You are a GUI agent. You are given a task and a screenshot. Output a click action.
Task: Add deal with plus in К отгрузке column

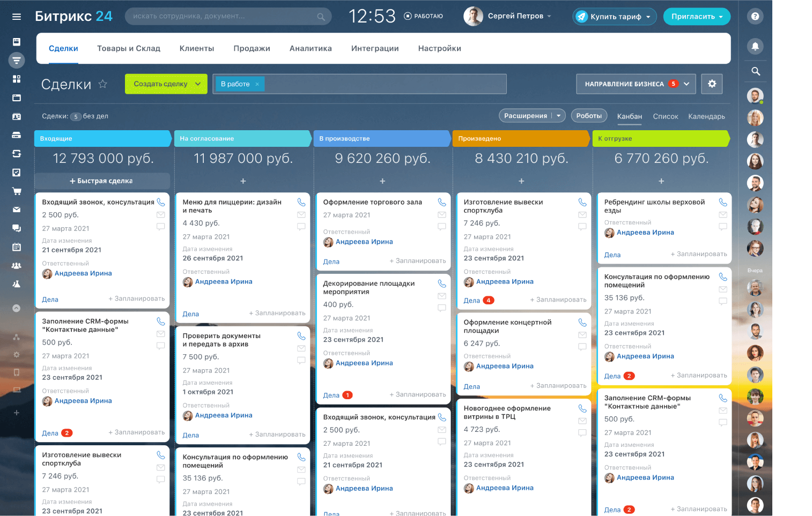661,181
